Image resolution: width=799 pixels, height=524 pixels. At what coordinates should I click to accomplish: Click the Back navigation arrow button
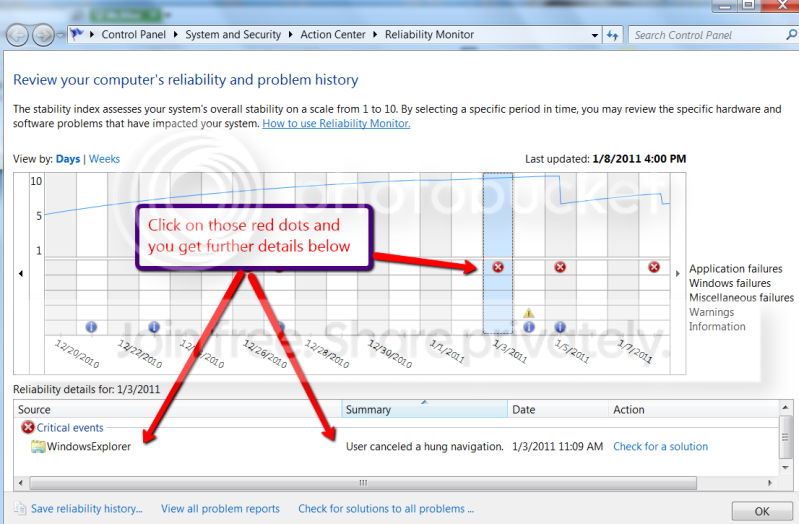point(17,36)
